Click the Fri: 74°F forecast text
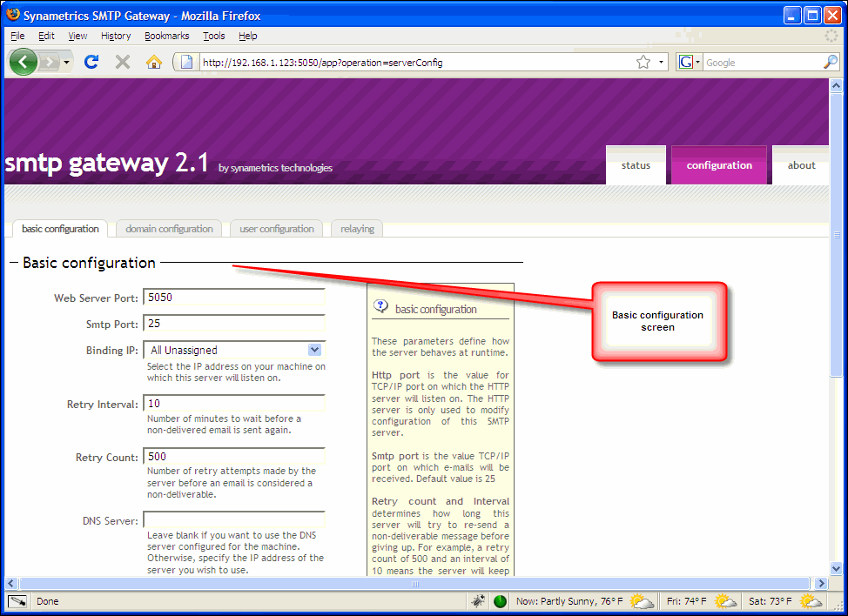 686,601
